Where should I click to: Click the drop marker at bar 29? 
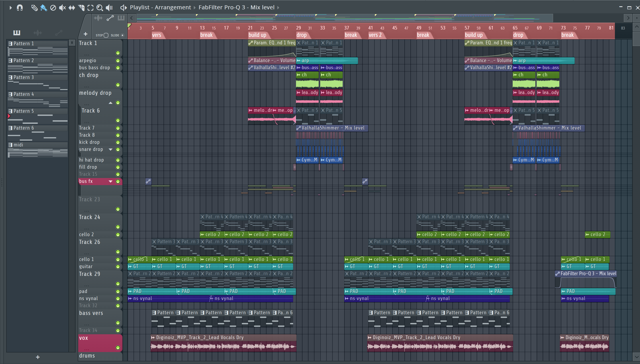tap(301, 35)
